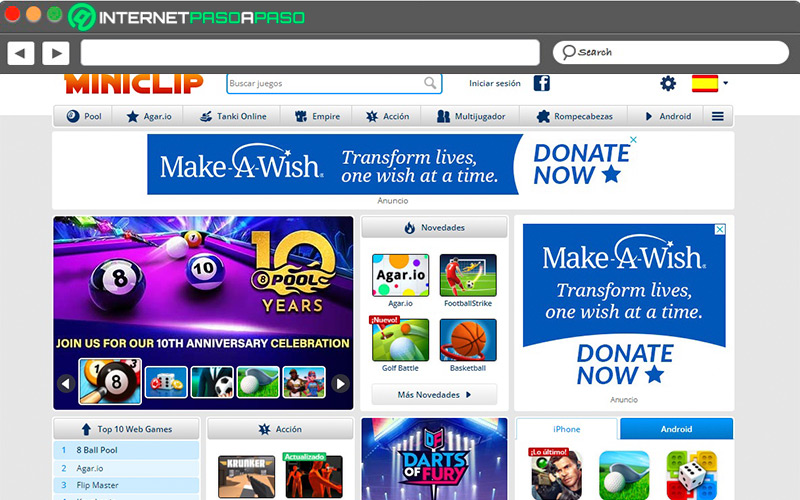Click the Más Novedades button
800x500 pixels.
434,394
